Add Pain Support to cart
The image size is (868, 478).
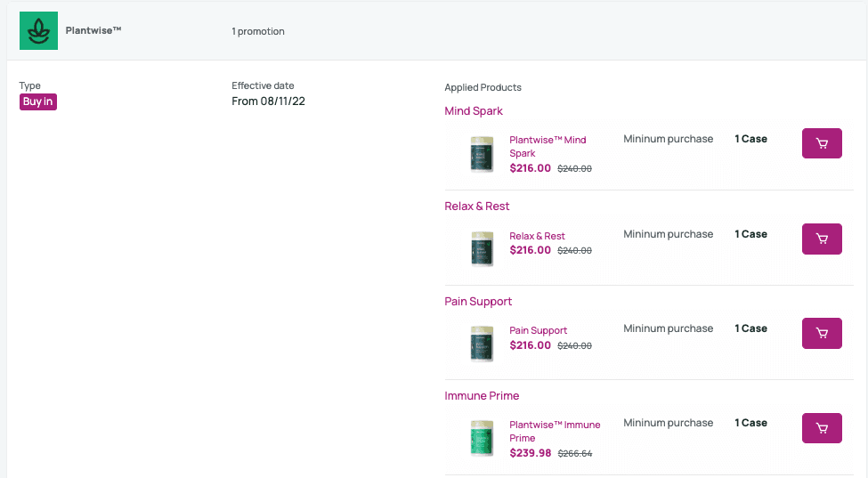822,333
